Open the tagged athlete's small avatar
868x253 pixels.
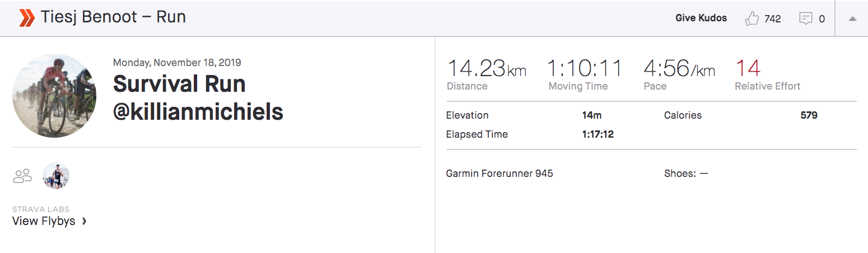pos(56,176)
